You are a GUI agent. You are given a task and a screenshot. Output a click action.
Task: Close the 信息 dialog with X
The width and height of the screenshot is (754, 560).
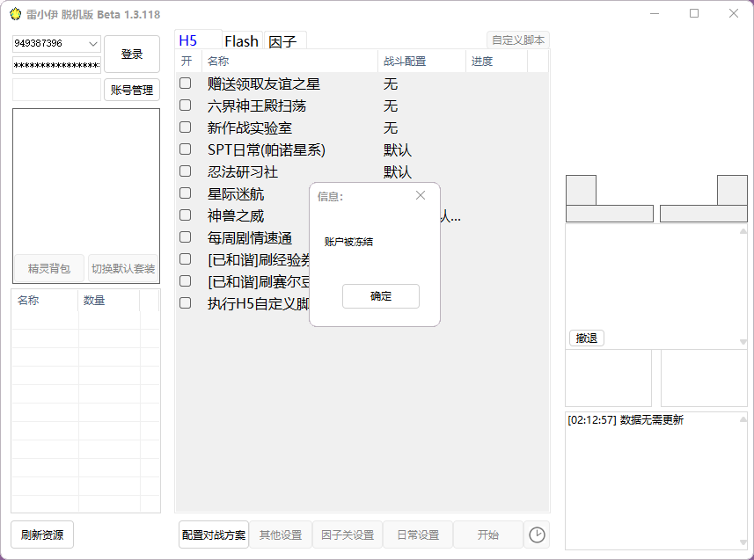point(421,195)
